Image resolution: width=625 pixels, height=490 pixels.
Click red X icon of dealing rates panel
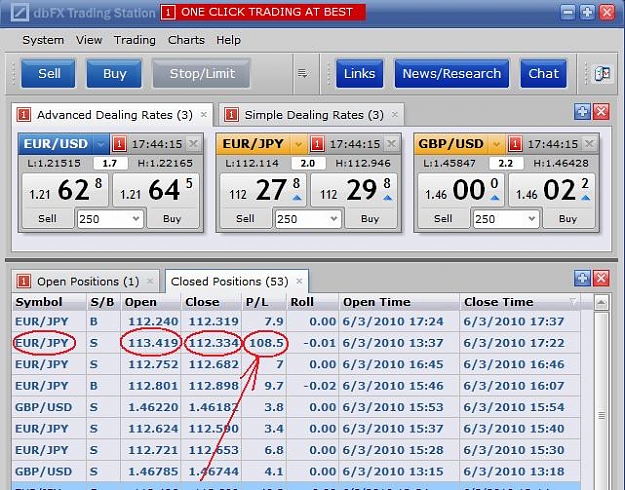pos(601,112)
